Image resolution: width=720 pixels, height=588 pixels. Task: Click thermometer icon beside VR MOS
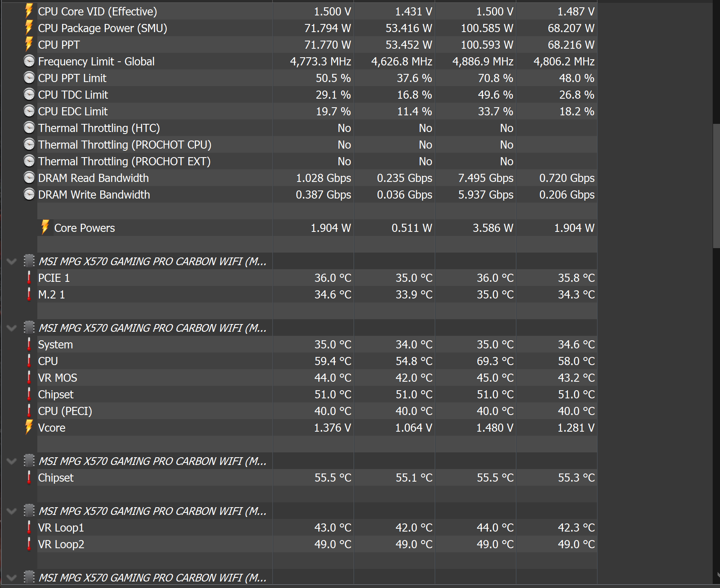29,378
